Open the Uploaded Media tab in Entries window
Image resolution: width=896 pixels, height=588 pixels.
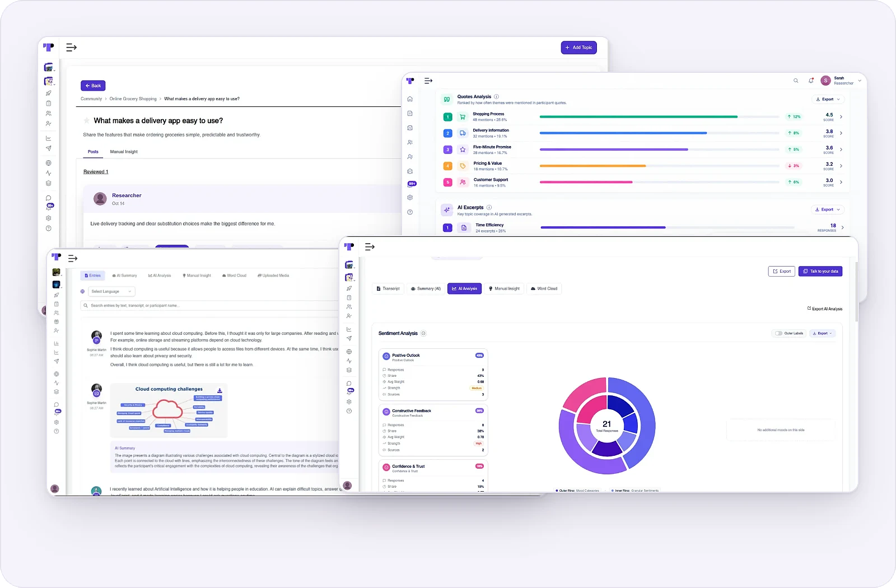click(273, 276)
